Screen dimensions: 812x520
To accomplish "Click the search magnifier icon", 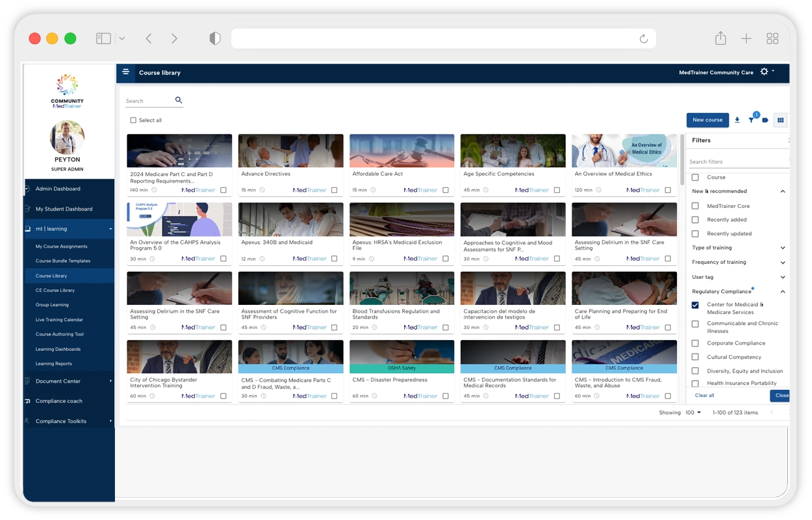I will [x=179, y=100].
